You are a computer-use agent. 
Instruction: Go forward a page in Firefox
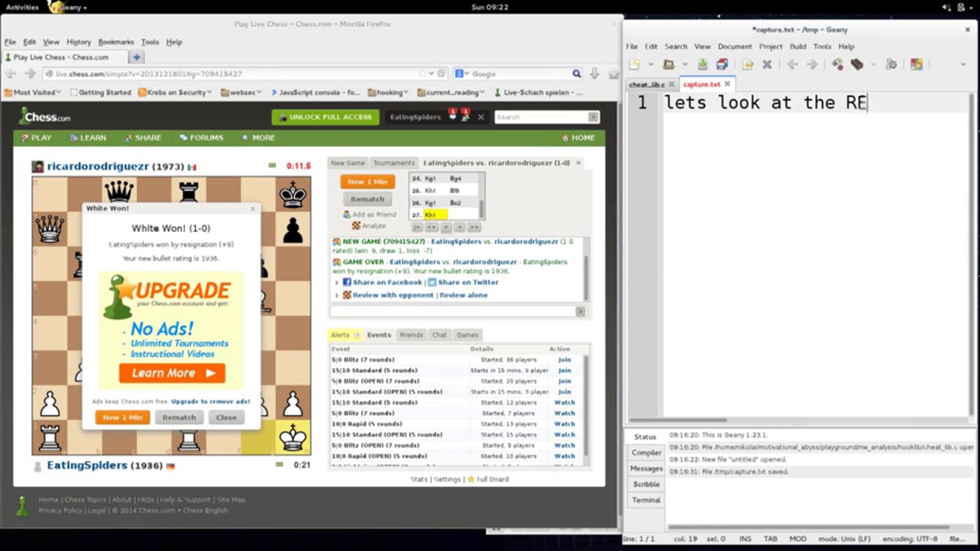pos(30,74)
